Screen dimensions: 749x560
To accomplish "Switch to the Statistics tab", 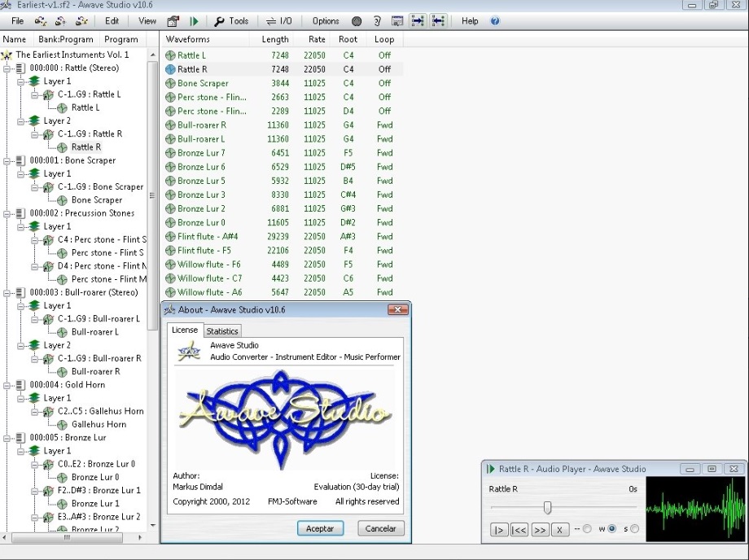I will 222,331.
